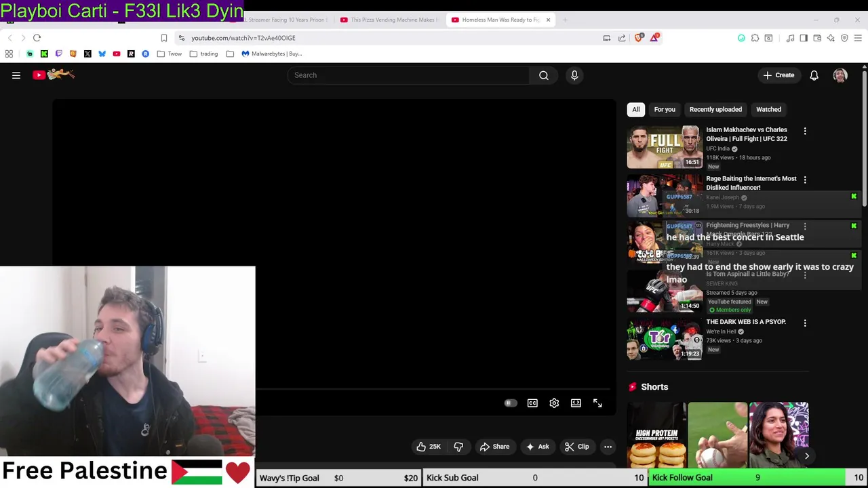Viewport: 868px width, 488px height.
Task: Open options menu for Islam Makhachev video
Action: coord(805,131)
